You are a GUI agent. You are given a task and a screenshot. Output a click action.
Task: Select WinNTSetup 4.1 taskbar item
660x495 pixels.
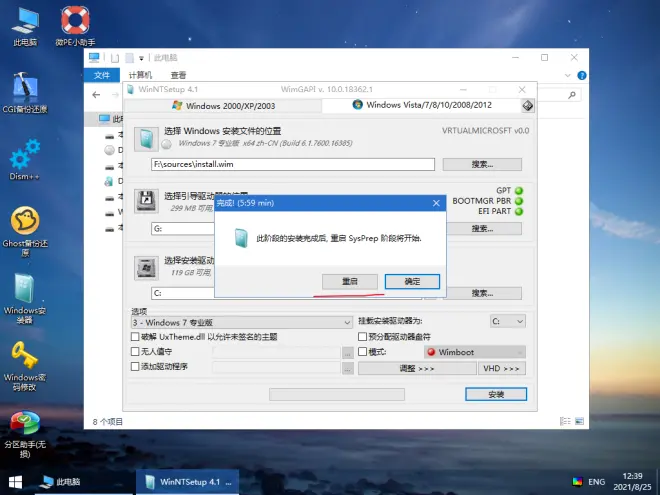click(188, 482)
